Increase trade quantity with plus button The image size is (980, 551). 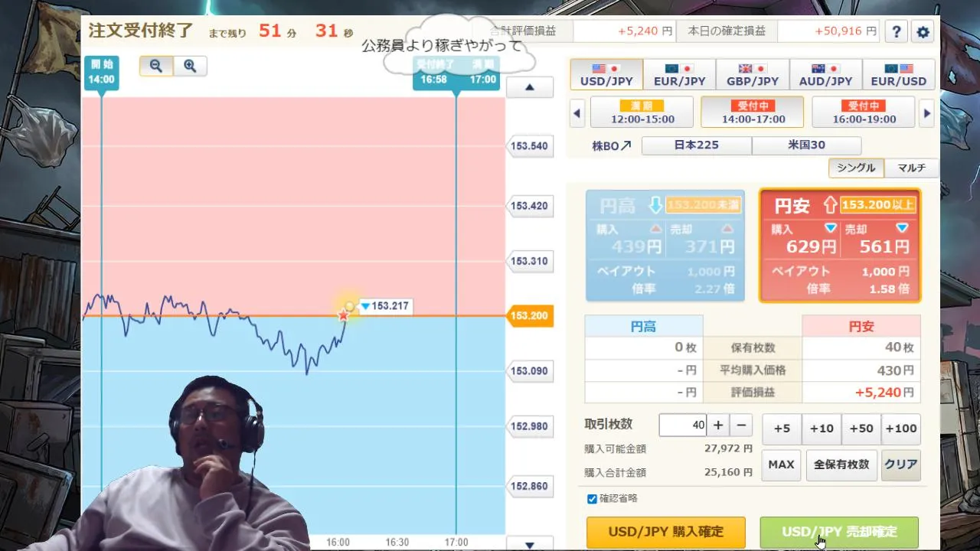tap(717, 426)
